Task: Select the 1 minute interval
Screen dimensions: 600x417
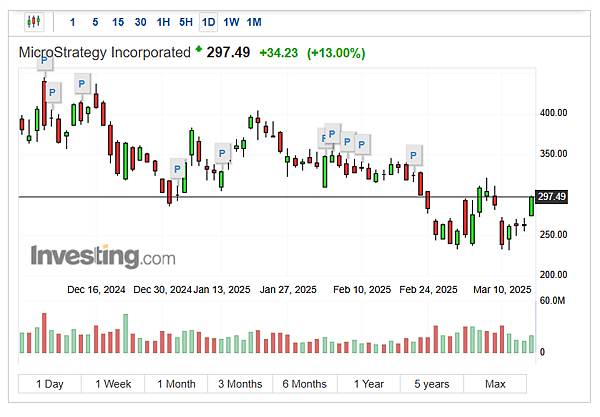Action: point(72,22)
